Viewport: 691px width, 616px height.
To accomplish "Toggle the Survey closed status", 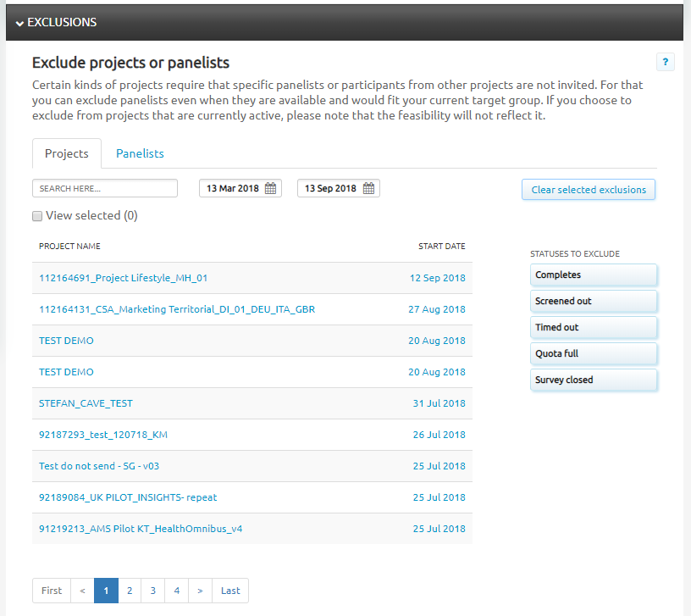I will tap(594, 380).
